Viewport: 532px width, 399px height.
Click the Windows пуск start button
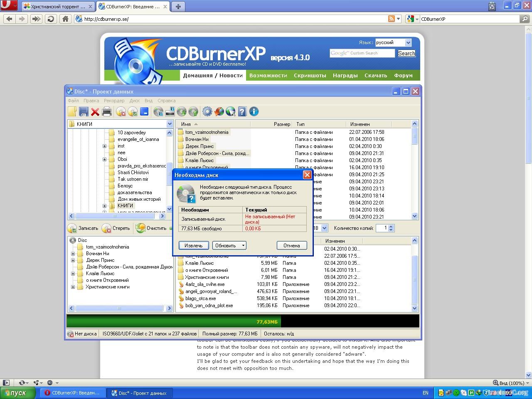[x=15, y=393]
